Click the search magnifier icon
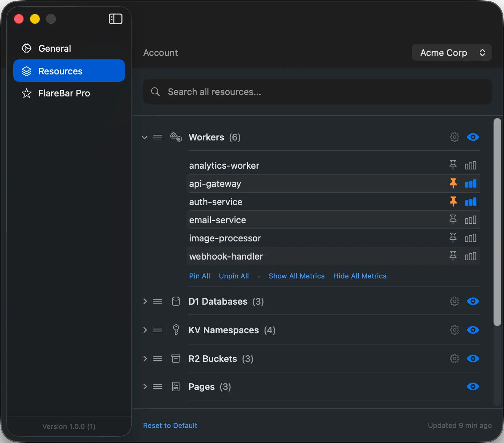Screen dimensions: 504x443 pos(155,92)
